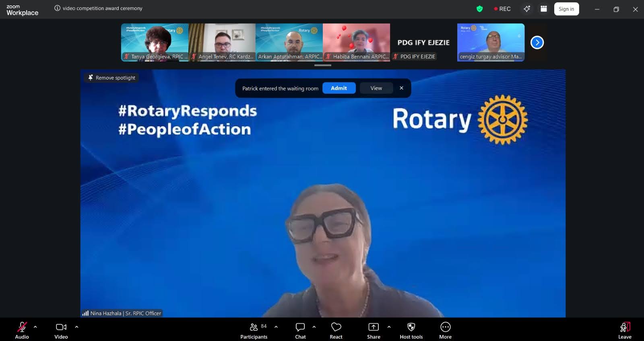Image resolution: width=644 pixels, height=341 pixels.
Task: Admit Patrick from the waiting room
Action: coord(339,88)
